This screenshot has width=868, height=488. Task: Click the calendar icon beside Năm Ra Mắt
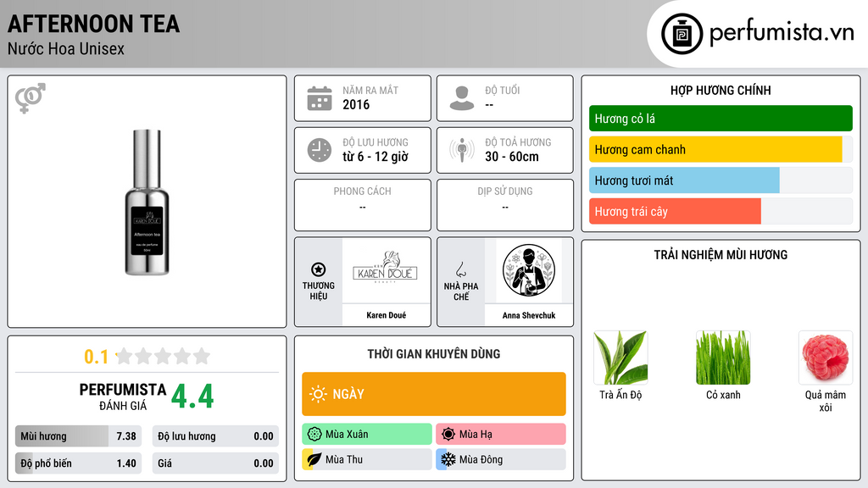point(320,98)
